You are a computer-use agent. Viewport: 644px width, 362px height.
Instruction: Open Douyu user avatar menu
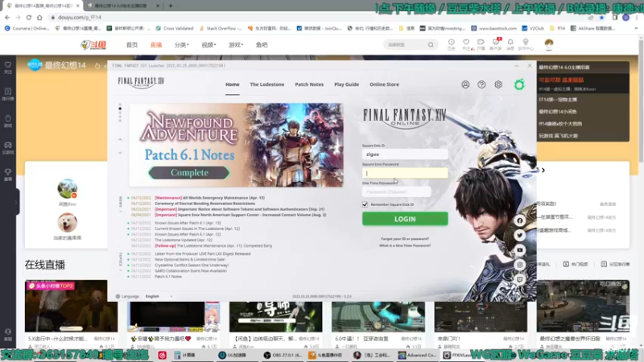(549, 44)
